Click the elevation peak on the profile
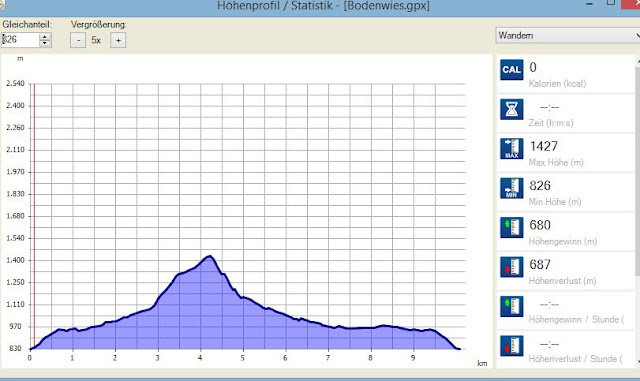Image resolution: width=640 pixels, height=381 pixels. [209, 256]
